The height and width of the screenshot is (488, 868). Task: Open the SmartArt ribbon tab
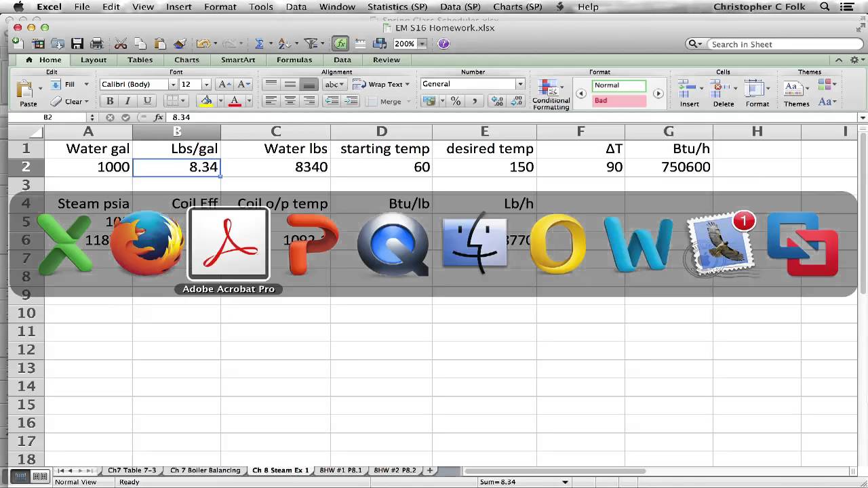238,60
